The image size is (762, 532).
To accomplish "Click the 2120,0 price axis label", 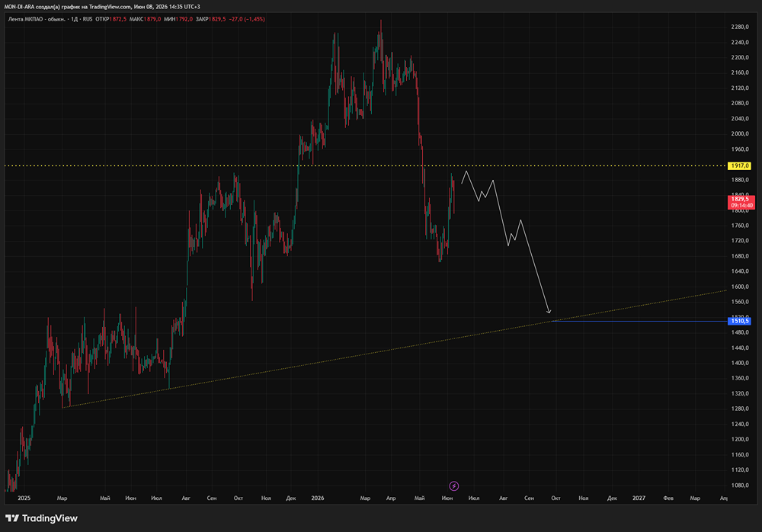I will click(740, 88).
